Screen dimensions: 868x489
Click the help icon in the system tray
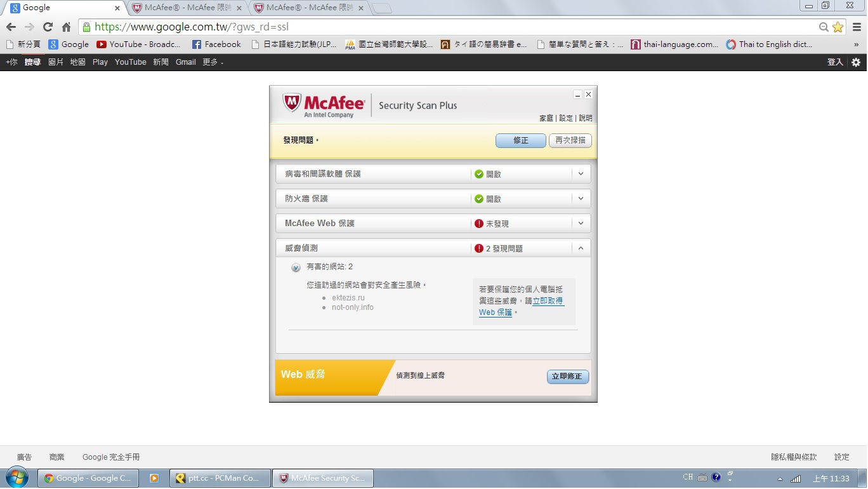(716, 478)
